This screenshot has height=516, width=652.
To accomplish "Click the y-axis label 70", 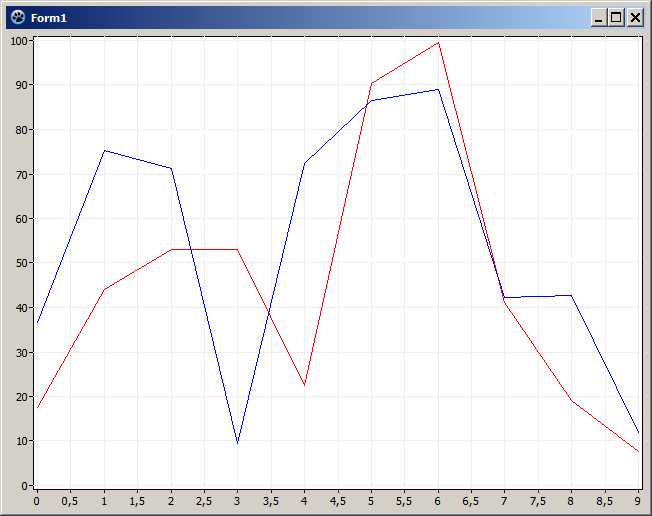I will pos(21,175).
